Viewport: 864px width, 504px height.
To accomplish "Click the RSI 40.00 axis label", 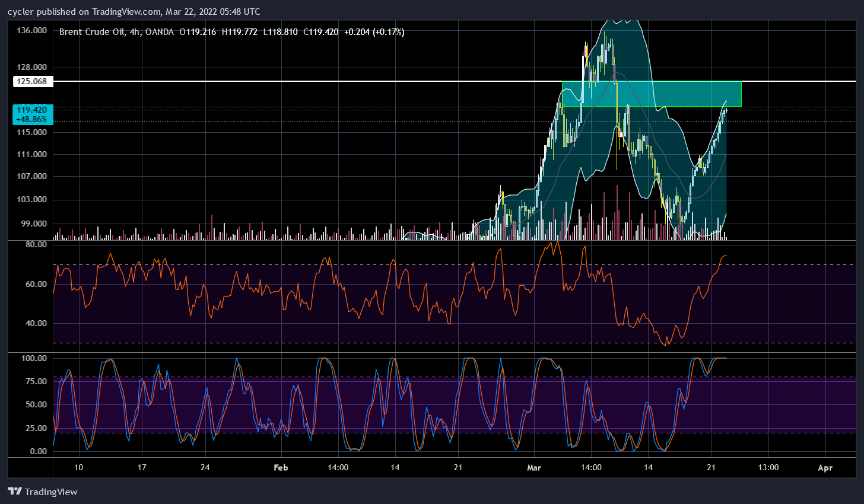I will click(36, 323).
